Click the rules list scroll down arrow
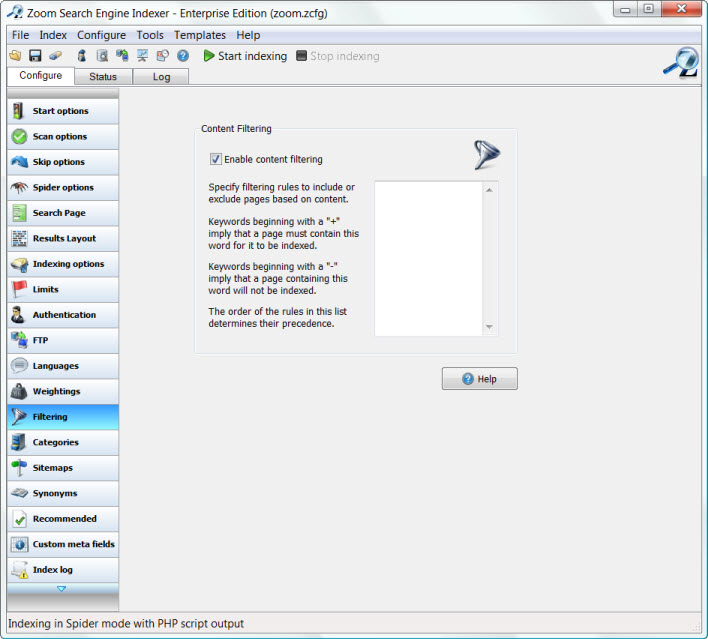 [x=489, y=326]
